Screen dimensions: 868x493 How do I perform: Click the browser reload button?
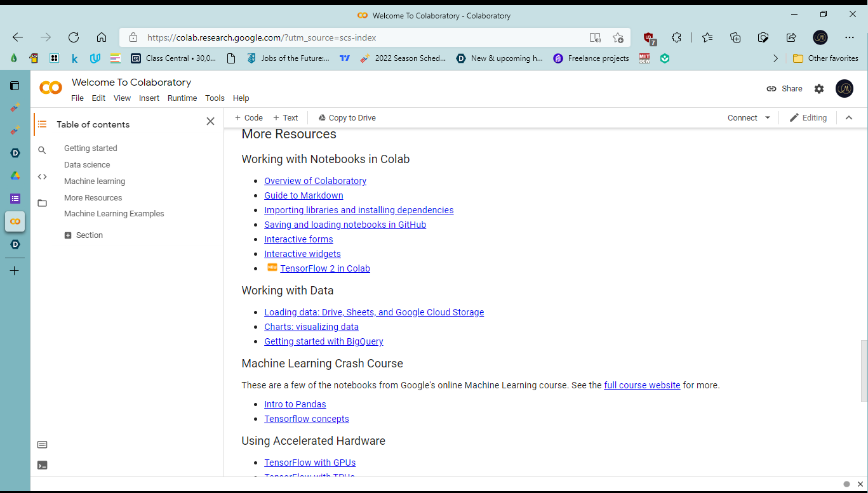(x=74, y=37)
